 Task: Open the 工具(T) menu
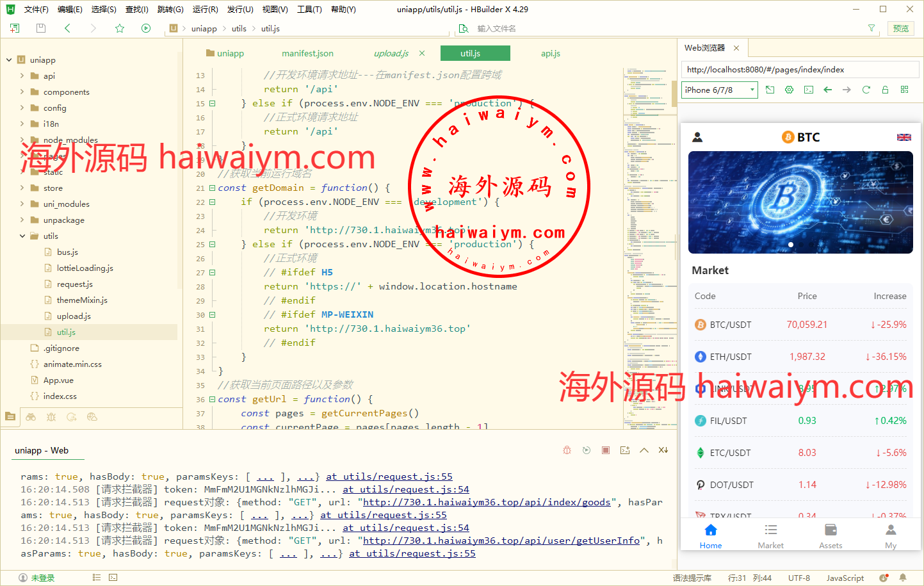(x=309, y=9)
